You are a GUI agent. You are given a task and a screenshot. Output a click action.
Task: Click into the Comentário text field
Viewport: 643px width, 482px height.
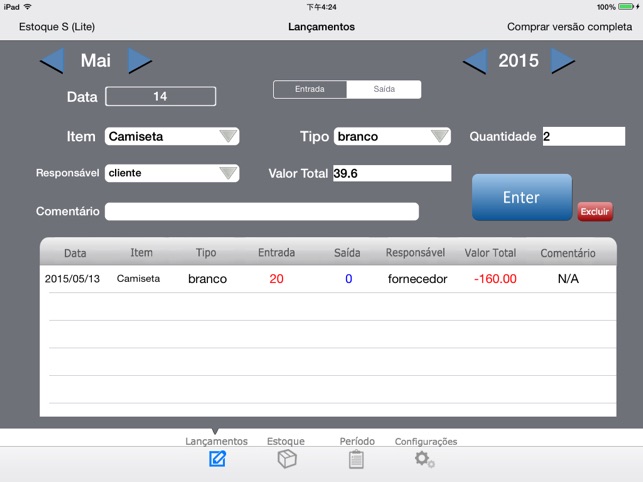point(262,211)
